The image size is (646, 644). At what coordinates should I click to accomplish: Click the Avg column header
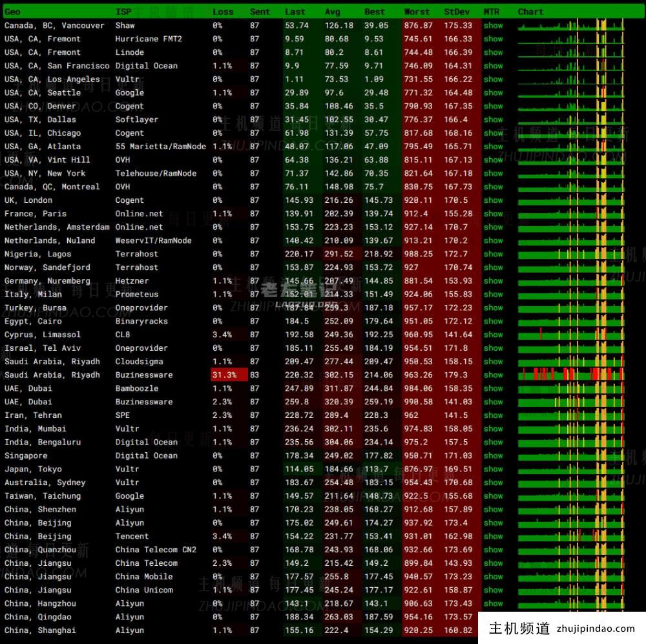333,12
